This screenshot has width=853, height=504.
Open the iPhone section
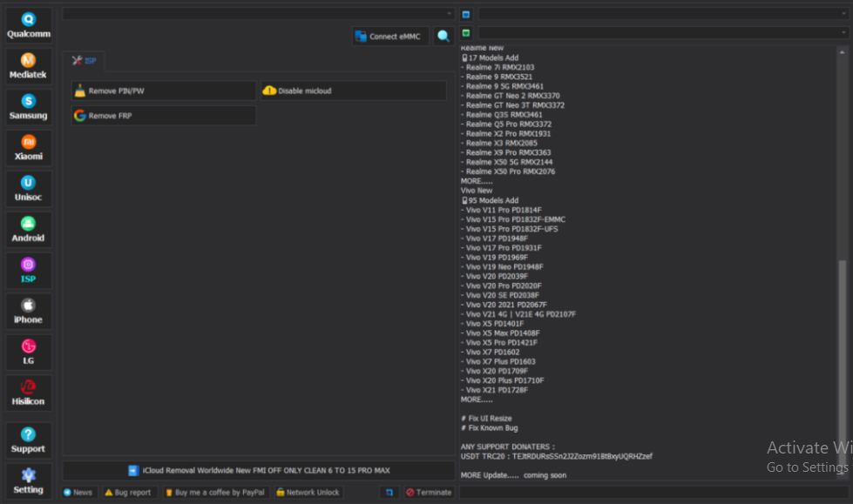pyautogui.click(x=28, y=311)
